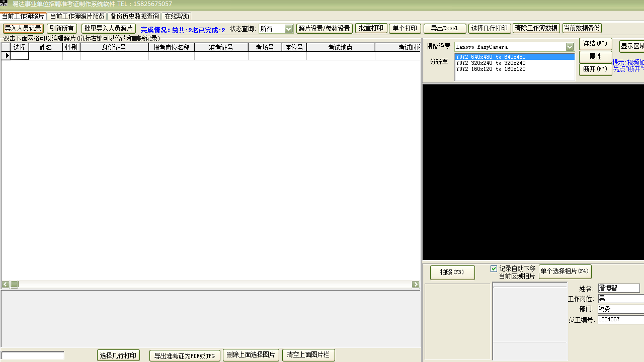
Task: Click 清除工作簿数据 button
Action: coord(536,28)
